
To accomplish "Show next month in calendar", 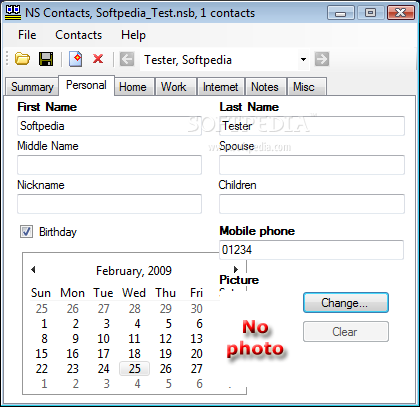I will [x=236, y=270].
